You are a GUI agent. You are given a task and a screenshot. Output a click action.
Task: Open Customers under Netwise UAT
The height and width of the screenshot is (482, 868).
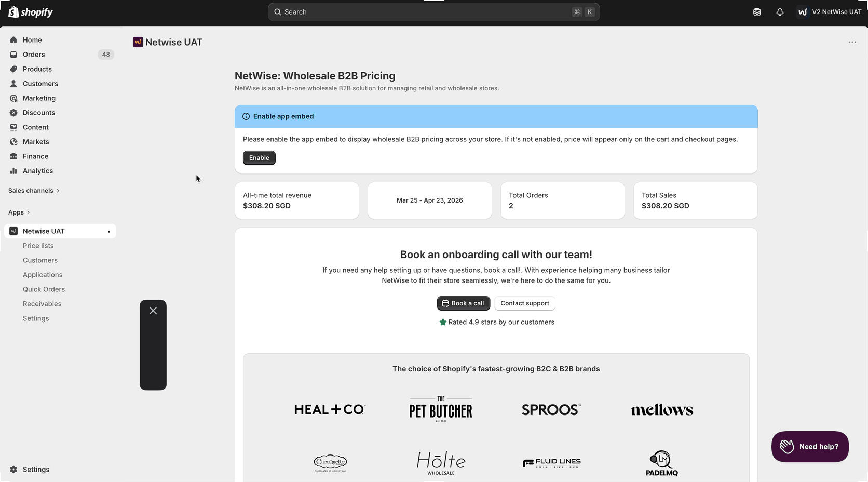40,260
